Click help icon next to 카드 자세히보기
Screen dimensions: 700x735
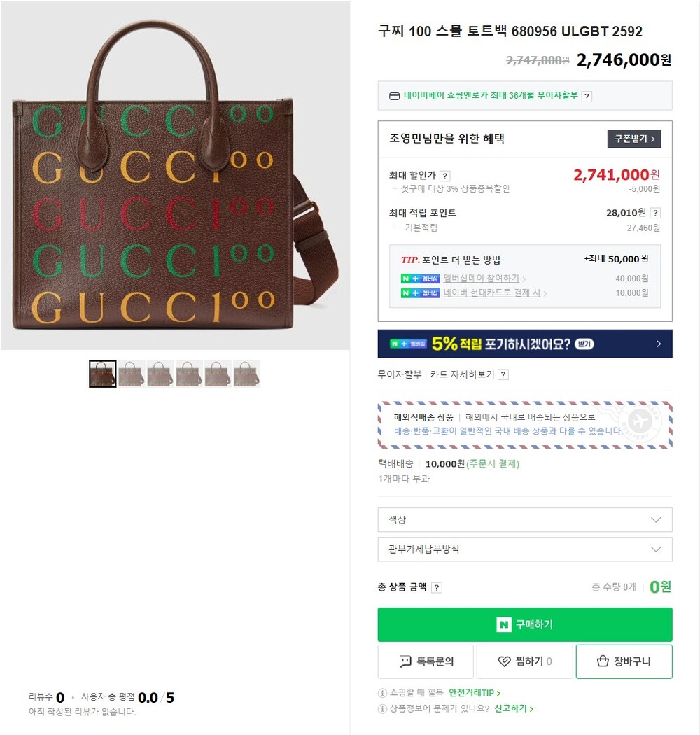(x=503, y=374)
